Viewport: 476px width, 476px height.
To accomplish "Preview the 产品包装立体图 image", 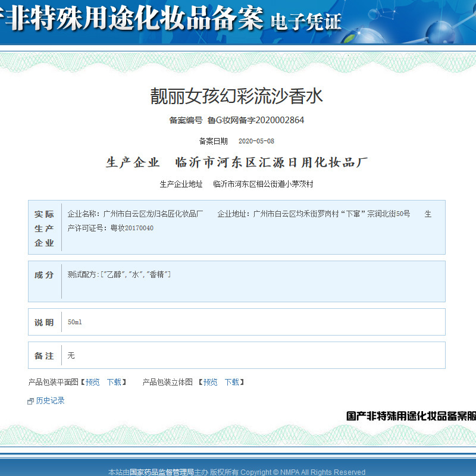I will tap(210, 382).
